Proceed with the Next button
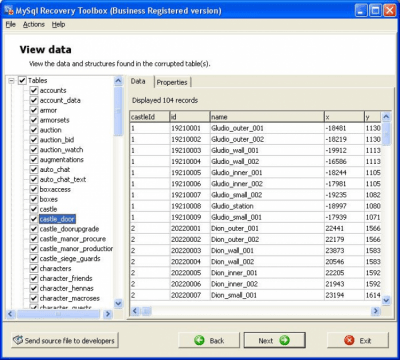 point(275,340)
